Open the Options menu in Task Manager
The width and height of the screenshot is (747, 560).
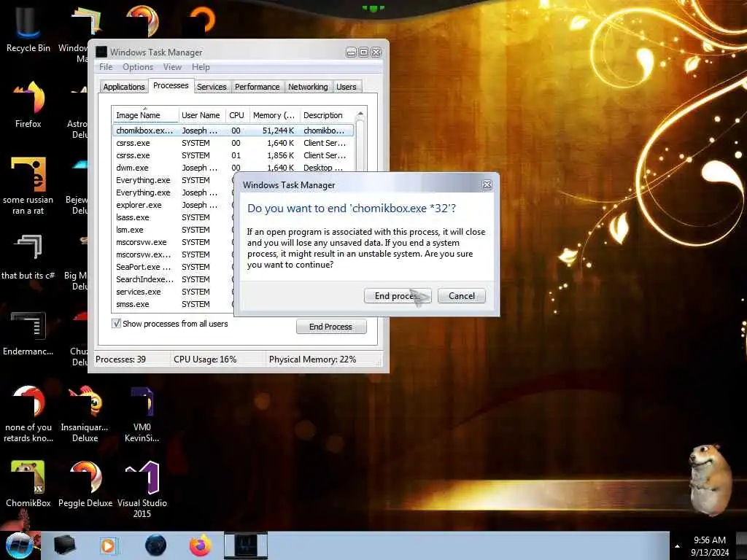[x=138, y=67]
